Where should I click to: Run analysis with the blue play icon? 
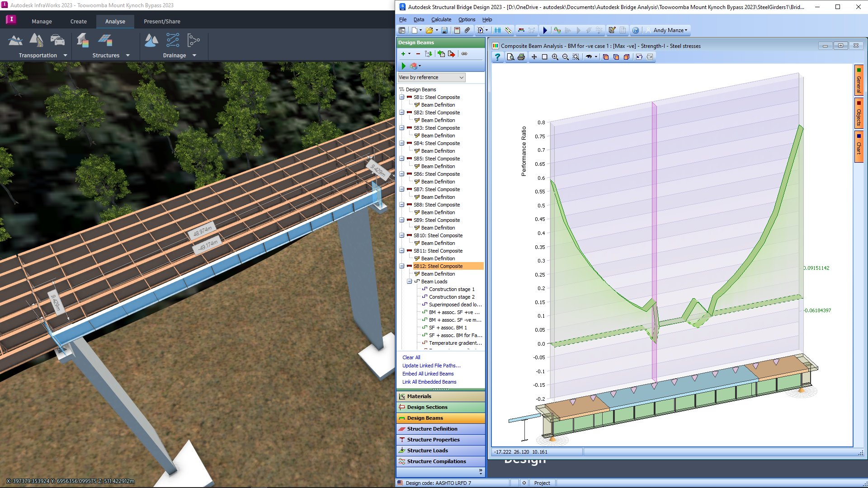point(545,30)
